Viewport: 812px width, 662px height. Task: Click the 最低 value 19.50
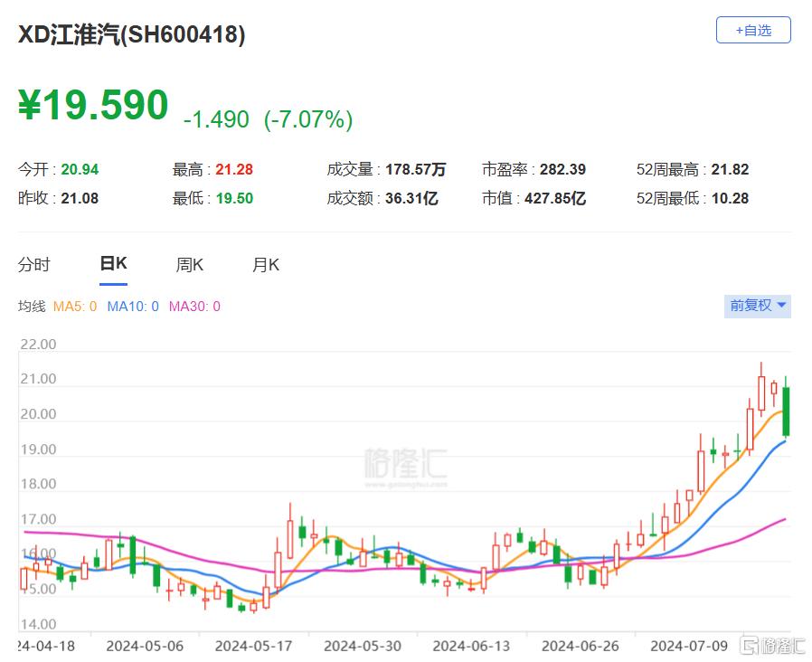(234, 198)
